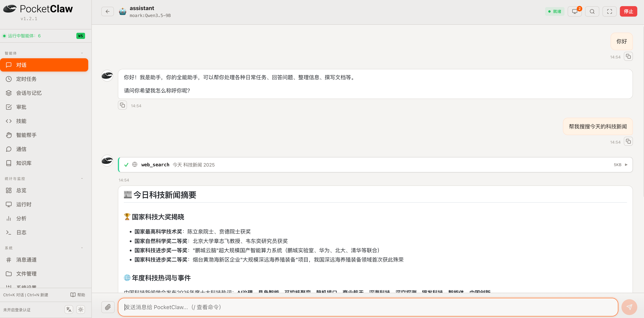
Task: Click the red 停止 button
Action: pyautogui.click(x=628, y=11)
